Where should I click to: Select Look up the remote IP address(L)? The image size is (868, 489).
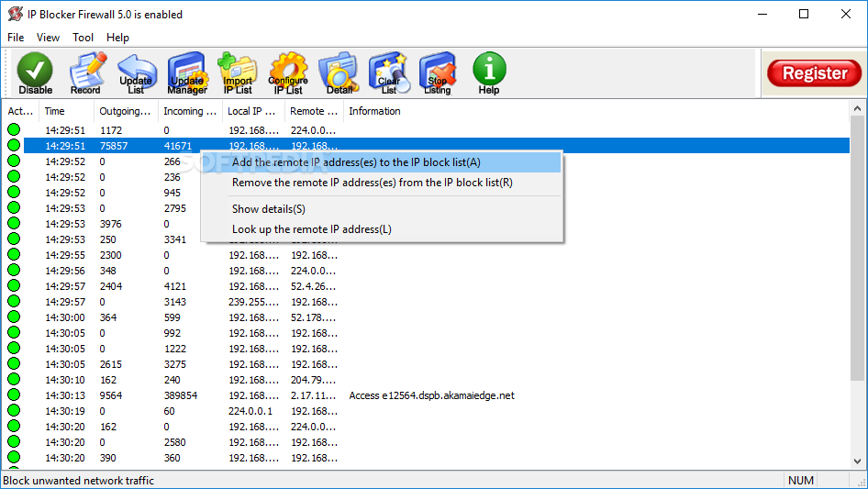pos(382,229)
